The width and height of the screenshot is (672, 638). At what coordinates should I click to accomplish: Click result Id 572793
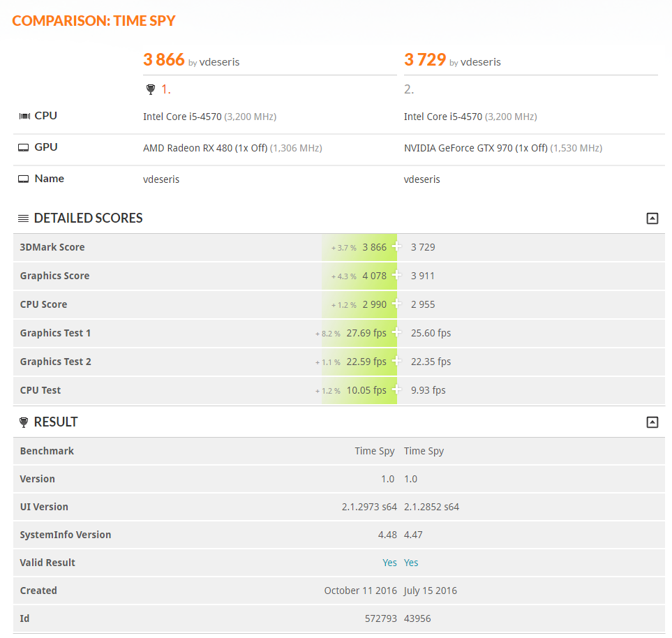(x=381, y=618)
